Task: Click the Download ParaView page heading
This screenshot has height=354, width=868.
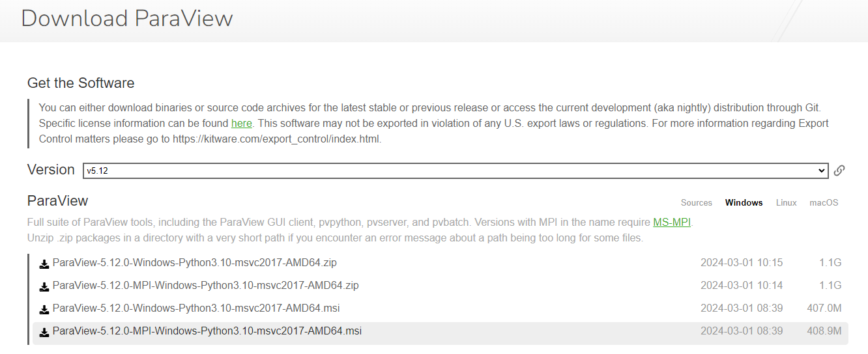Action: pyautogui.click(x=126, y=18)
